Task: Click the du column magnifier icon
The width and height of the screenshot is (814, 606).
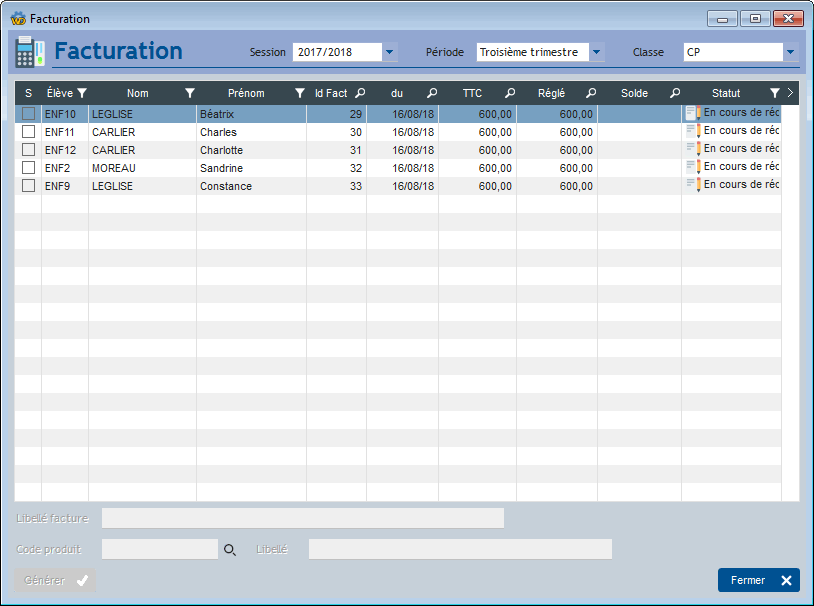Action: pos(432,93)
